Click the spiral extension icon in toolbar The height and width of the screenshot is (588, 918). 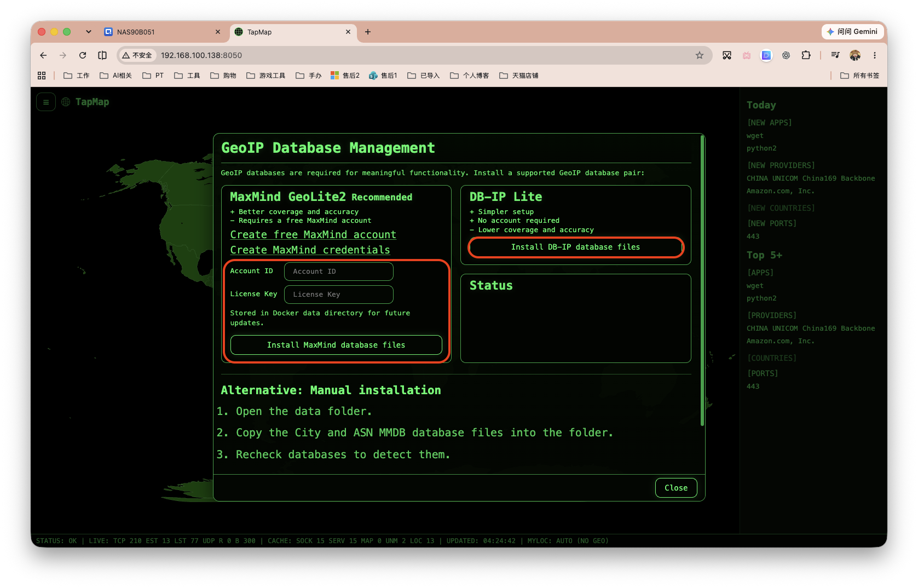pyautogui.click(x=786, y=55)
